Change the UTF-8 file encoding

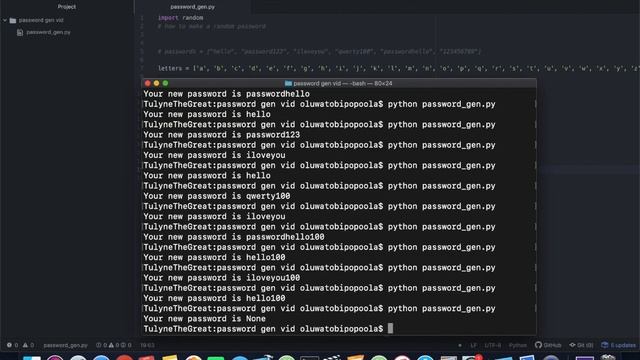pyautogui.click(x=493, y=345)
